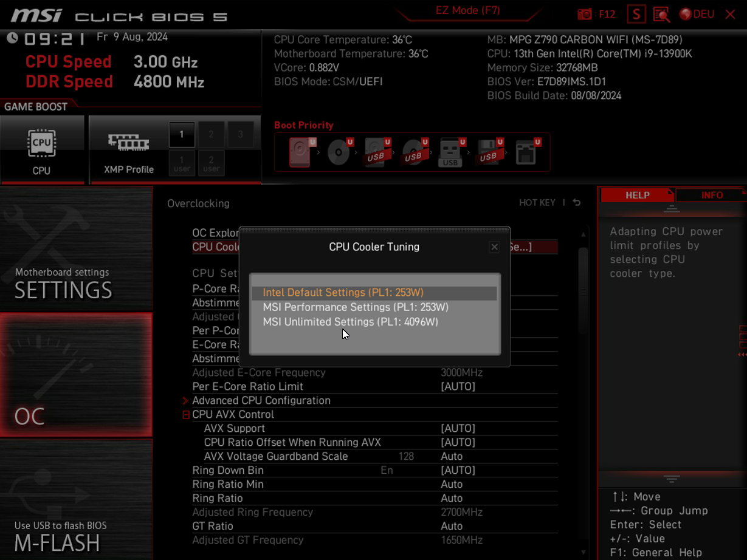Select the USB key boot device icon
Viewport: 747px width, 560px height.
(451, 152)
